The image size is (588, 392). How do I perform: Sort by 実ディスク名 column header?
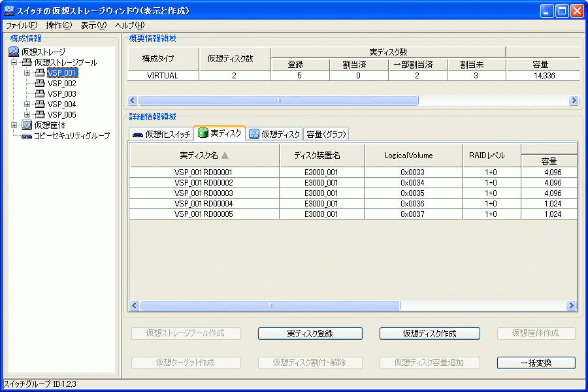(x=204, y=155)
